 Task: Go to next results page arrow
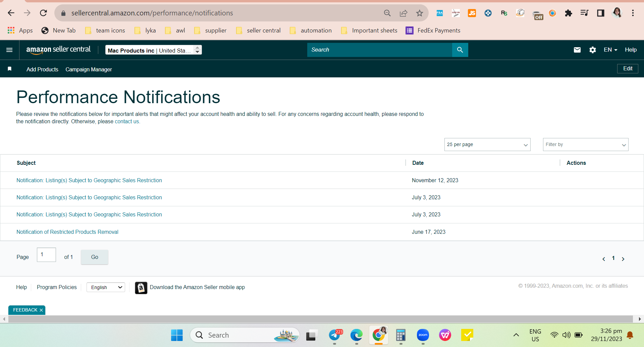click(x=623, y=259)
